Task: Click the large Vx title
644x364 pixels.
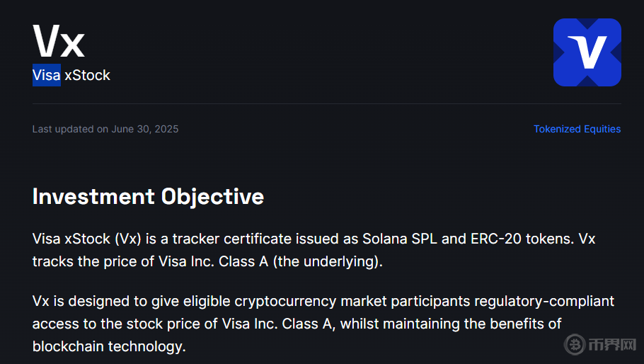Action: (x=59, y=40)
